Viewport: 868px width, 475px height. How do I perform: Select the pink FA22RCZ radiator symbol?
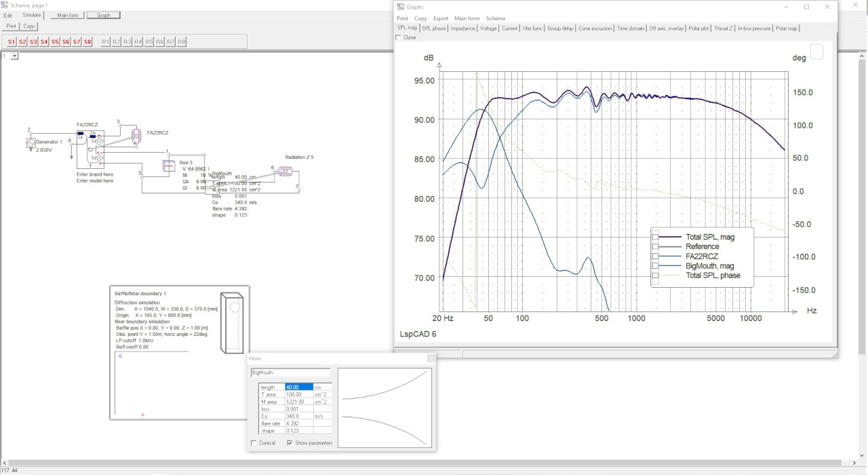136,137
